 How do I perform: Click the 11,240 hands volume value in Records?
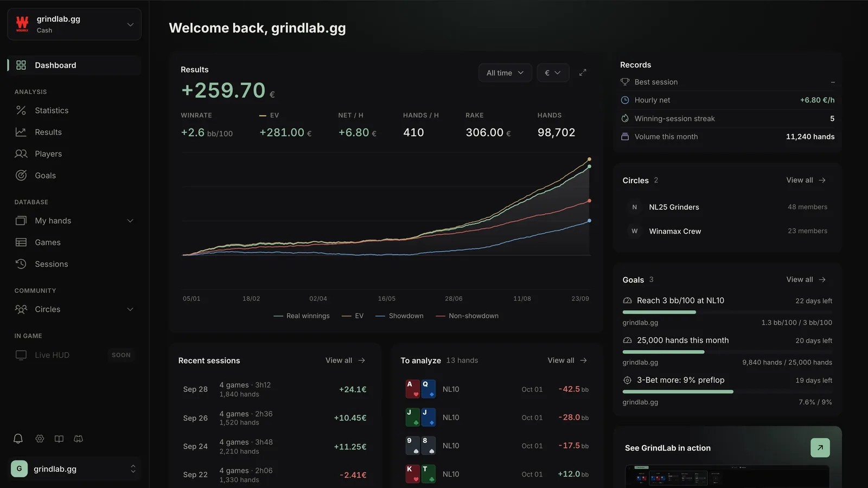coord(810,137)
